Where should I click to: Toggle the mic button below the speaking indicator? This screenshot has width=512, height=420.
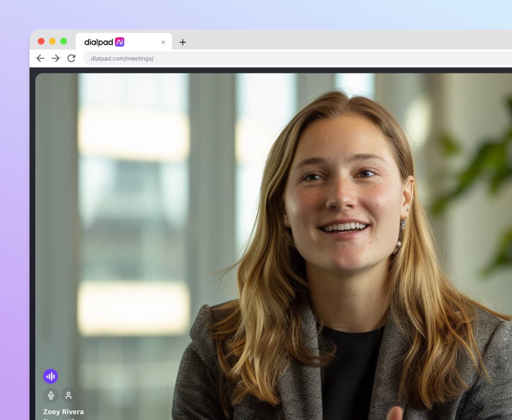51,395
